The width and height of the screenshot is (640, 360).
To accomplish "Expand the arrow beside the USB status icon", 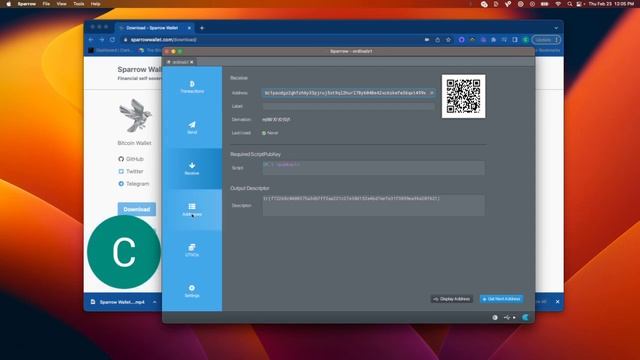I will (x=514, y=318).
